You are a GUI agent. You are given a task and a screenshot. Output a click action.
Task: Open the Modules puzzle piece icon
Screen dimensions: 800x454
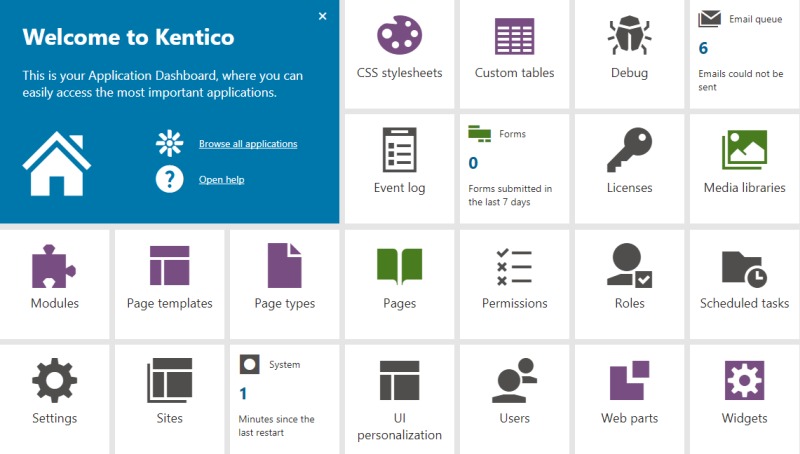54,266
